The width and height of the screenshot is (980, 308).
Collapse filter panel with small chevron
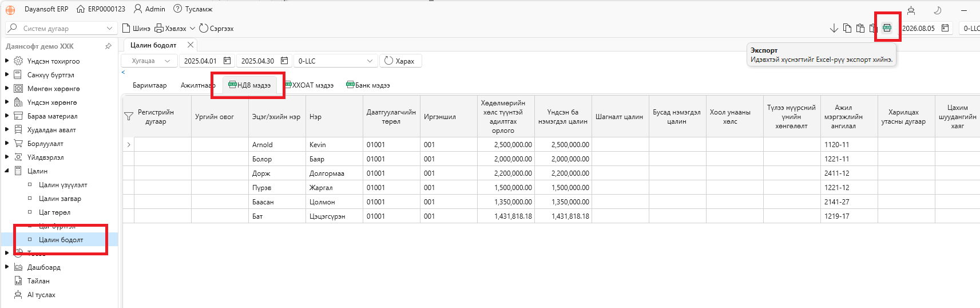pyautogui.click(x=123, y=72)
